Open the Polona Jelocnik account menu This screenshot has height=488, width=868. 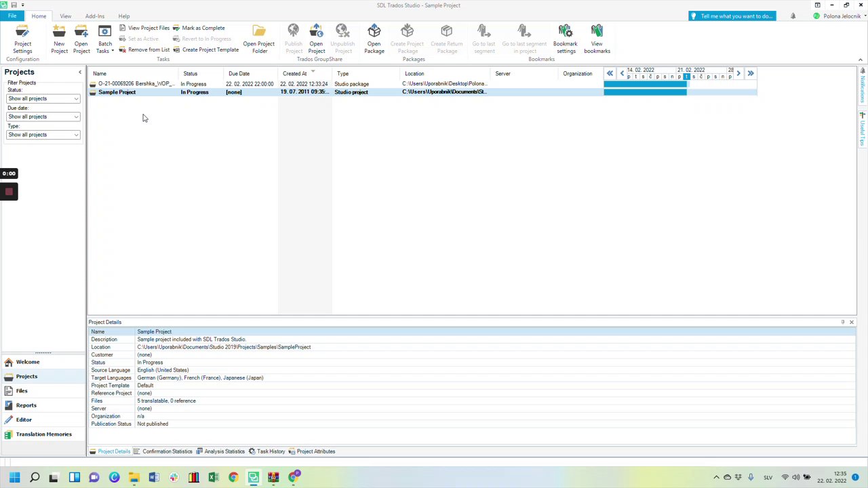click(837, 16)
